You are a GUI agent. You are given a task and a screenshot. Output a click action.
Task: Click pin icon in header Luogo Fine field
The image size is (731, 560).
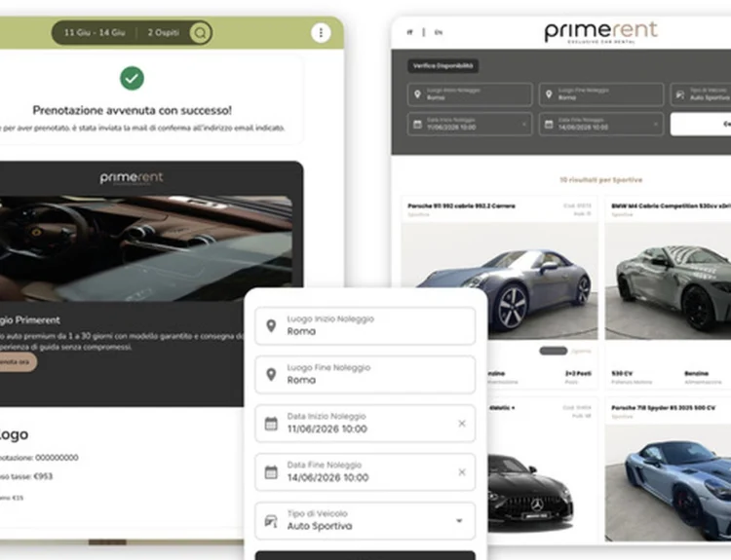[x=549, y=94]
